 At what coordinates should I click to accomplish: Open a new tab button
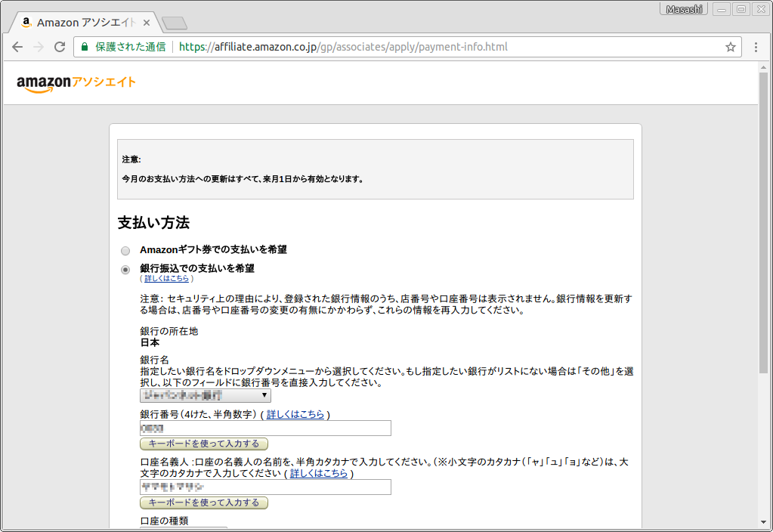174,23
